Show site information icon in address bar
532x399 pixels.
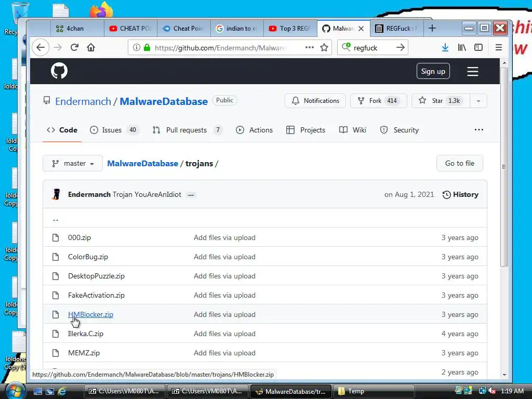point(137,47)
